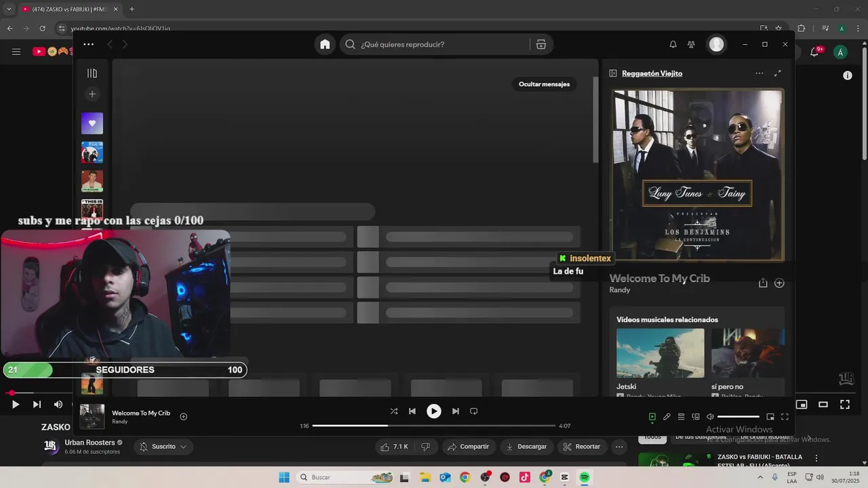This screenshot has height=488, width=868.
Task: Create a new playlist with plus icon
Action: [x=92, y=94]
